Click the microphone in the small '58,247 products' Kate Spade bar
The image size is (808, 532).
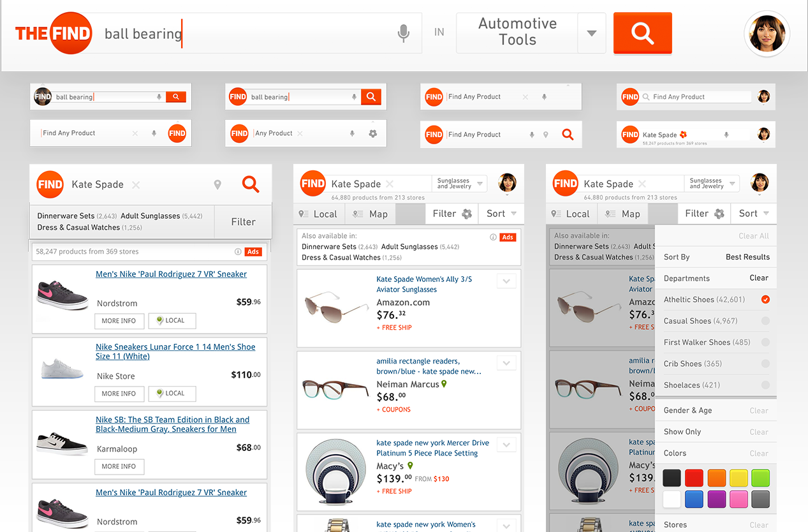click(726, 135)
